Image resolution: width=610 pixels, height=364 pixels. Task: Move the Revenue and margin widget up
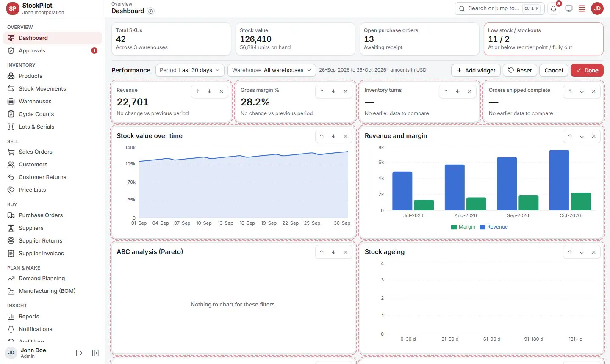click(570, 136)
